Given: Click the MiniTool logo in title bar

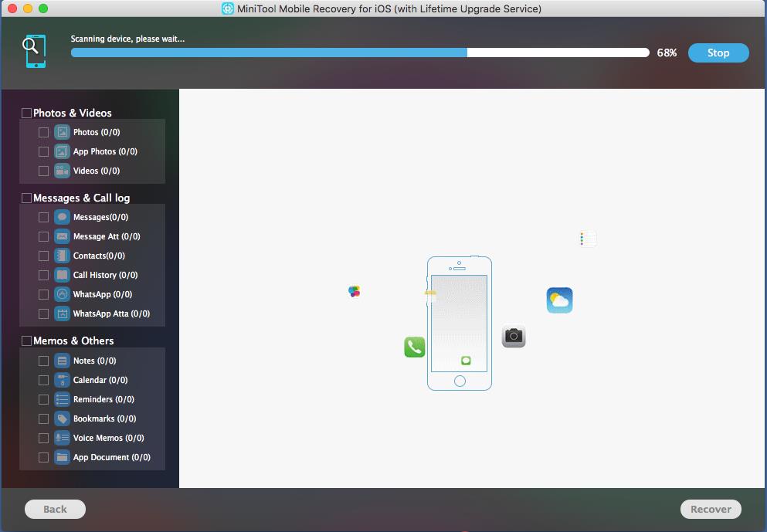Looking at the screenshot, I should coord(227,8).
